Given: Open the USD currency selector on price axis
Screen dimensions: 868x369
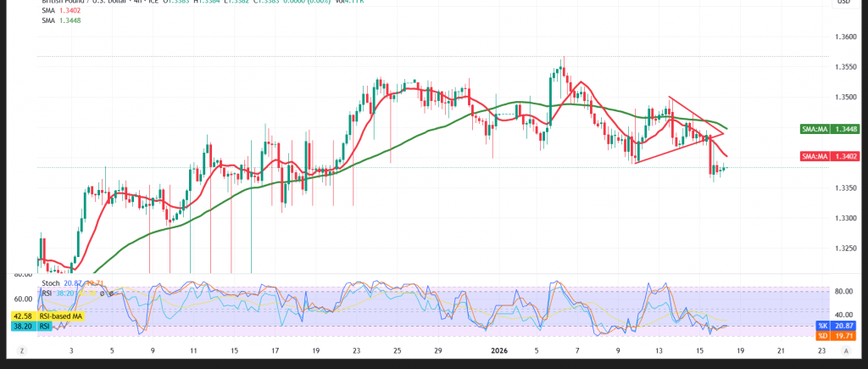Looking at the screenshot, I should (843, 3).
